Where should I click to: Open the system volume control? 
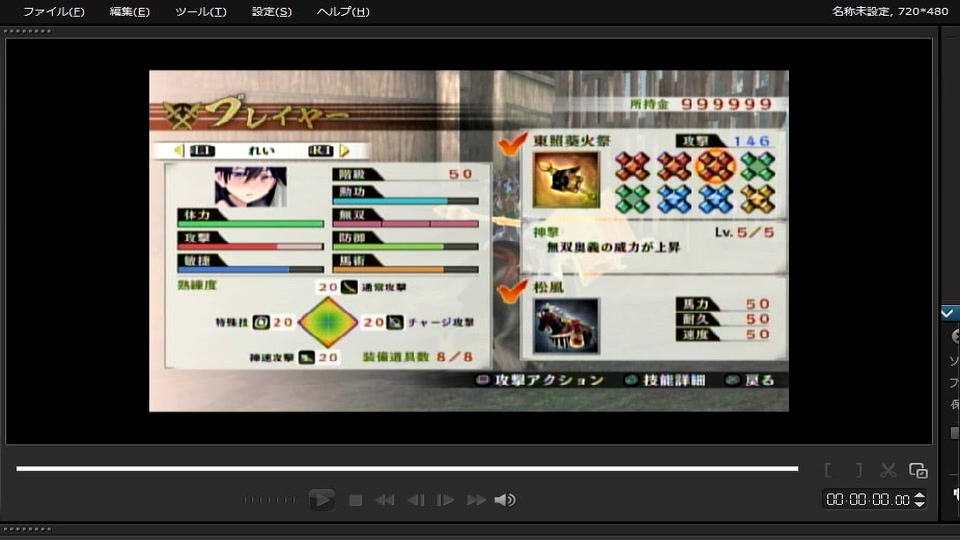click(x=505, y=500)
